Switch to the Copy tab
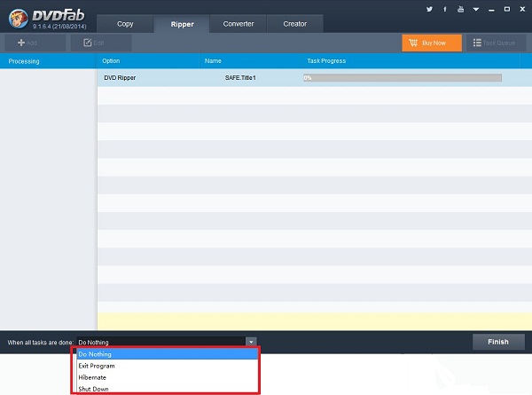The height and width of the screenshot is (395, 532). coord(125,24)
